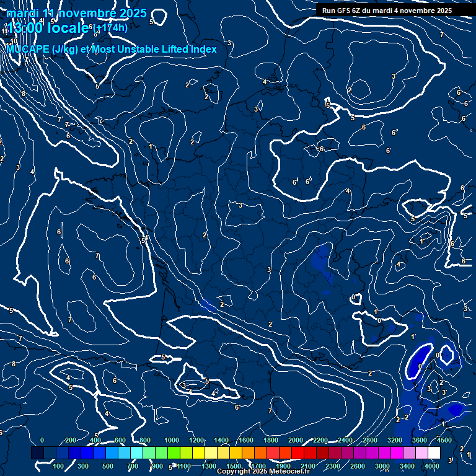The width and height of the screenshot is (476, 476).
Task: Choose the swatch between 2400 and 2600
Action: pyautogui.click(x=348, y=452)
